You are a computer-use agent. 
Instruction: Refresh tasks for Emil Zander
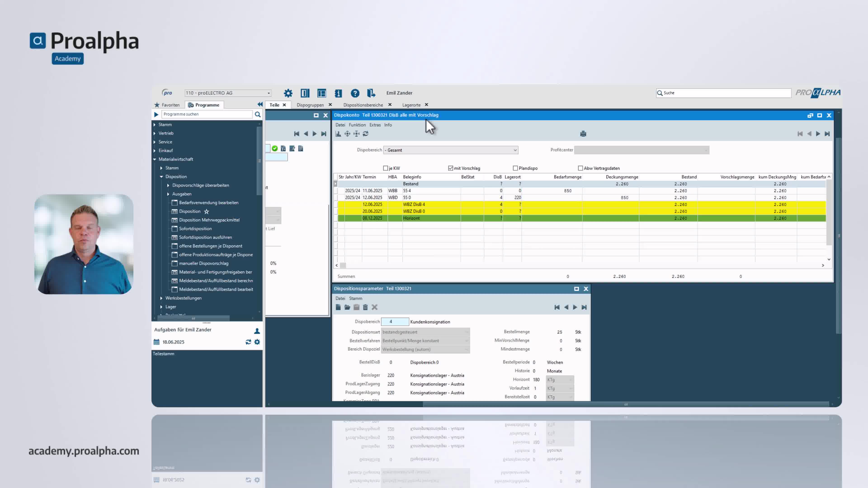click(x=248, y=342)
